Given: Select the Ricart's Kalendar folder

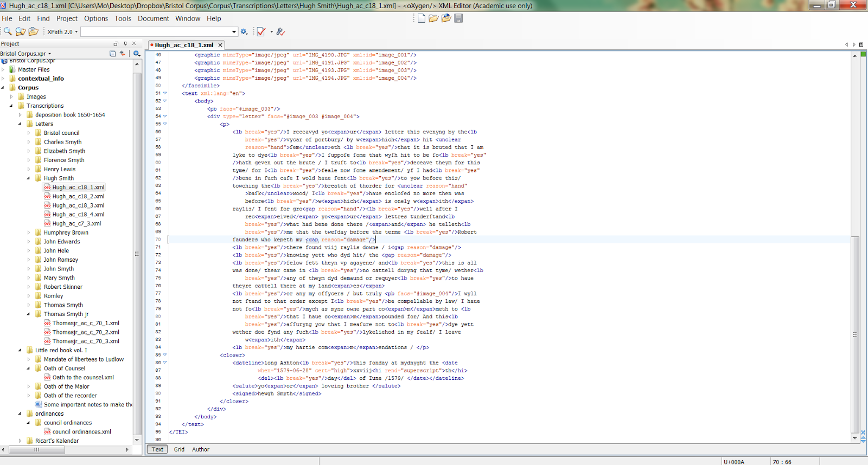Looking at the screenshot, I should click(x=57, y=441).
